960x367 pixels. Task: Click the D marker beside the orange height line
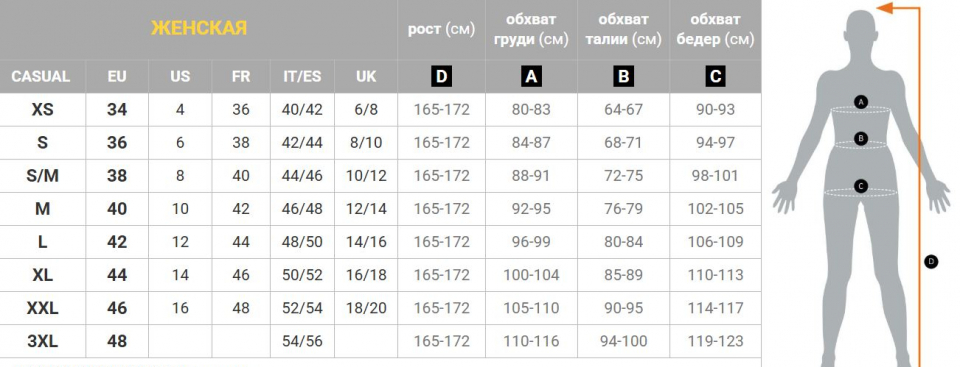coord(931,262)
